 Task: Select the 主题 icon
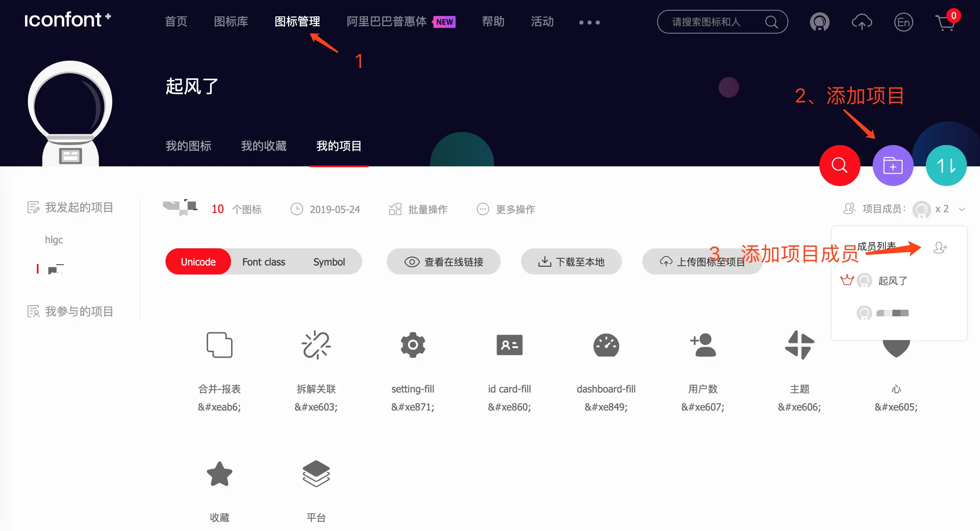(x=799, y=345)
